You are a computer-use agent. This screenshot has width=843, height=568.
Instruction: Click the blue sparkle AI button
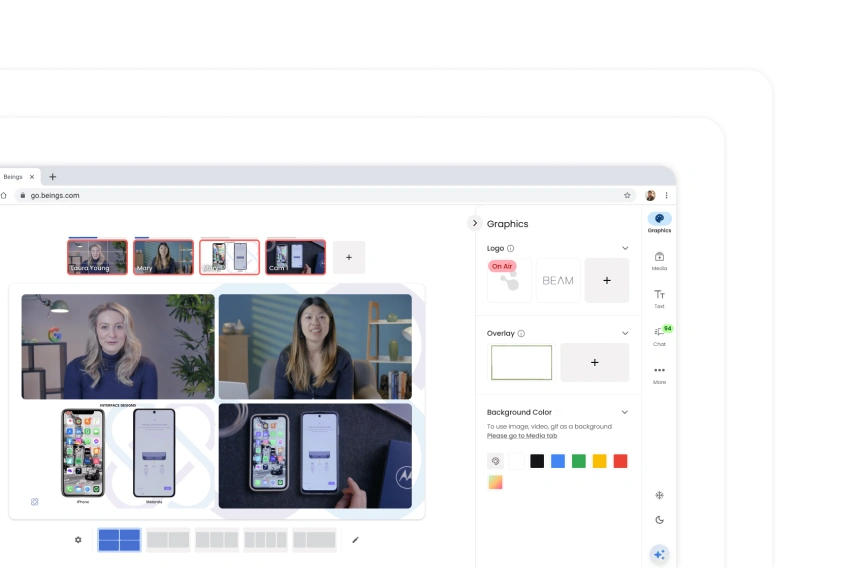click(x=659, y=555)
